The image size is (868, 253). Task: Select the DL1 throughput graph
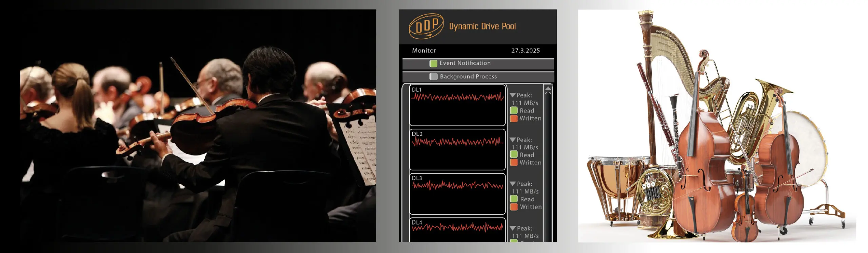(x=457, y=105)
